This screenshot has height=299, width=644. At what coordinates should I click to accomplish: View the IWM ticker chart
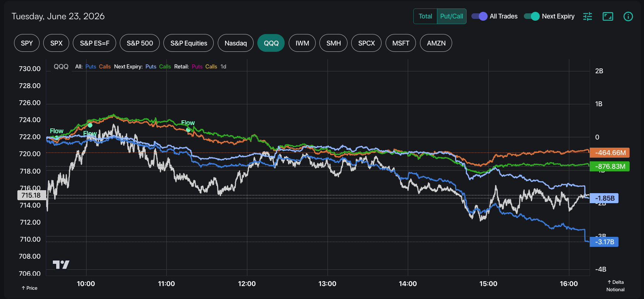pos(302,43)
